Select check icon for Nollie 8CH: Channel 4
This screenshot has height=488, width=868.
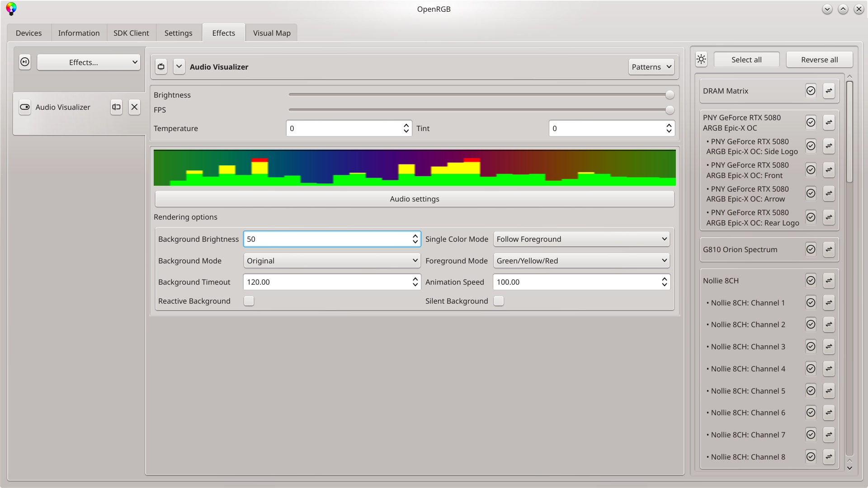811,369
